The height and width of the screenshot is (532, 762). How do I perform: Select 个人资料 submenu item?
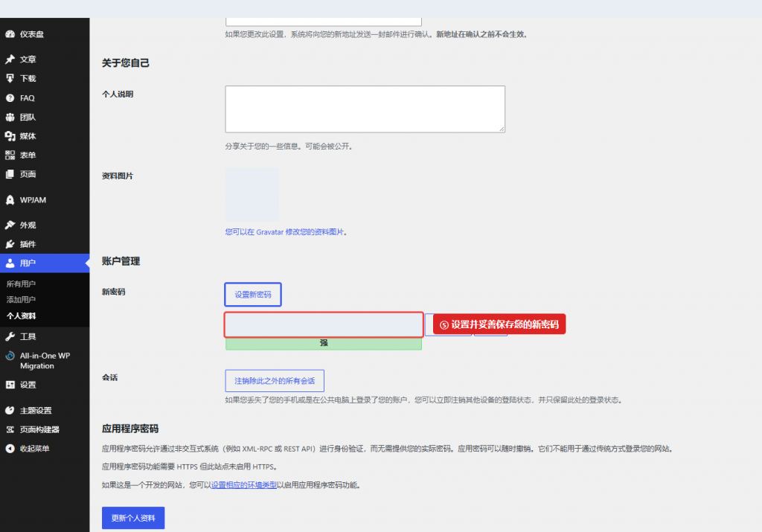(21, 315)
